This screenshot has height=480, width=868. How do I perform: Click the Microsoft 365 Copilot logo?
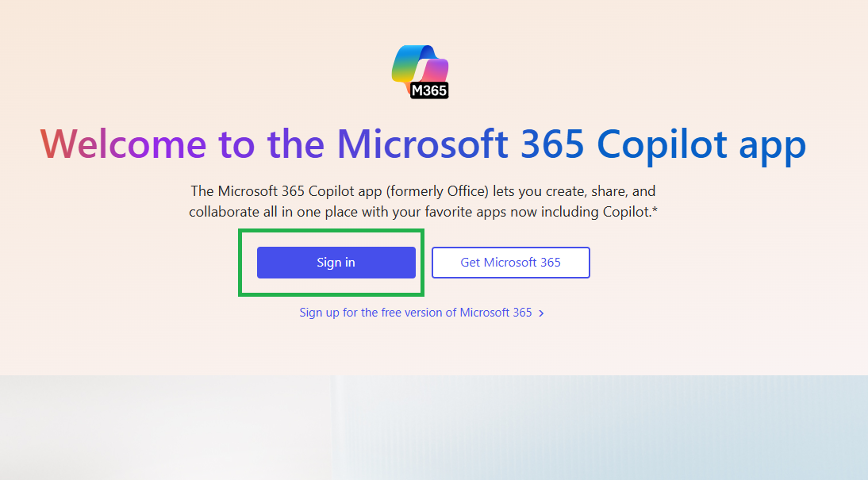pos(421,72)
